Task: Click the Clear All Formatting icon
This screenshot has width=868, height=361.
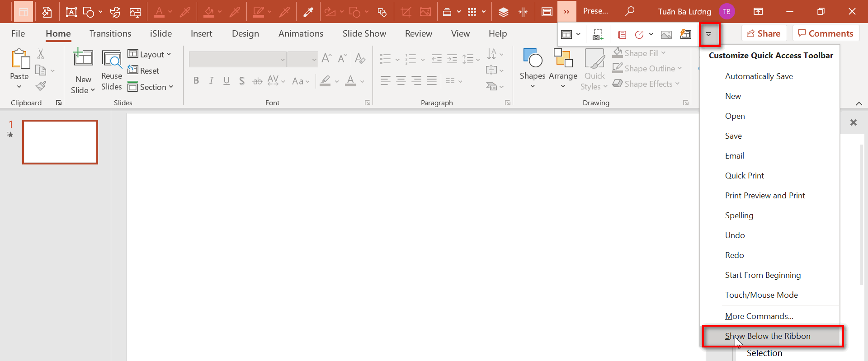Action: point(360,58)
